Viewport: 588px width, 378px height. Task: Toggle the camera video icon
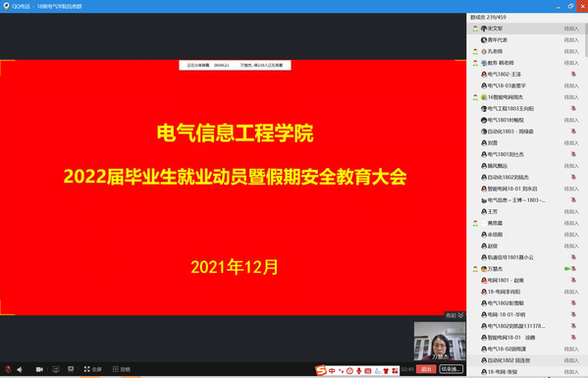pyautogui.click(x=39, y=369)
